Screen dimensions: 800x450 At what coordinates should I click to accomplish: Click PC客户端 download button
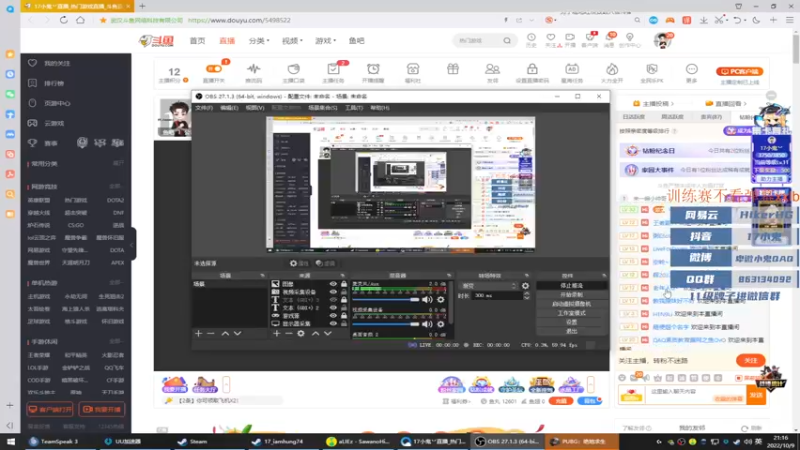(x=739, y=71)
